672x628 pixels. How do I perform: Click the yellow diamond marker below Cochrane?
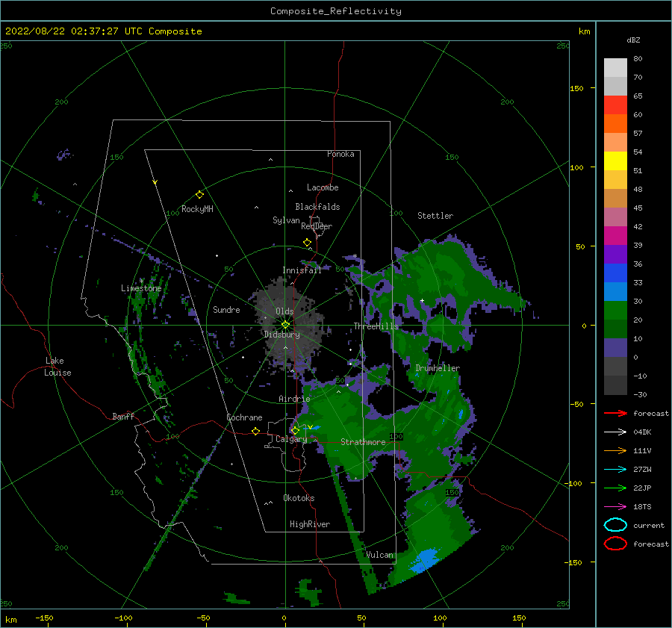pyautogui.click(x=255, y=431)
